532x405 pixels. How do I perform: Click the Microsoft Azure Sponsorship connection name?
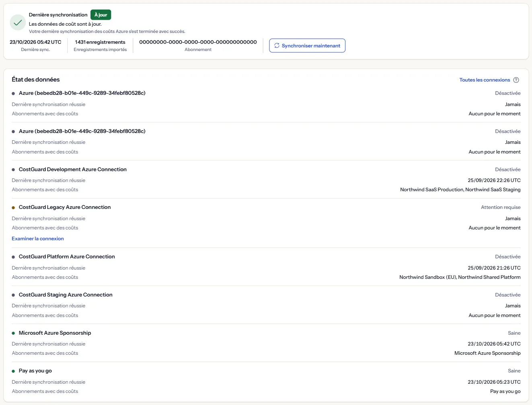55,333
